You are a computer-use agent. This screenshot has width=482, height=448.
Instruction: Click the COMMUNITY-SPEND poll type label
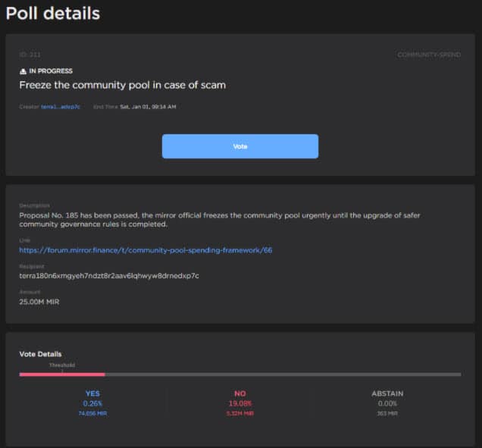pos(429,55)
